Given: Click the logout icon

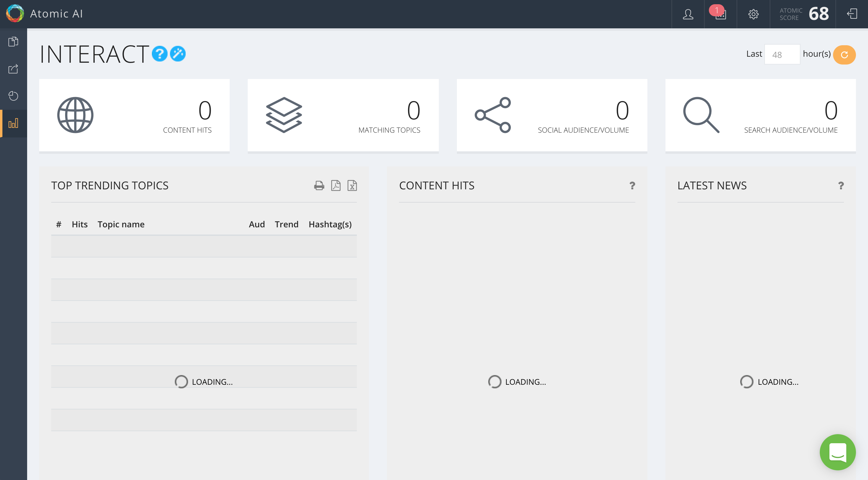Looking at the screenshot, I should 852,14.
